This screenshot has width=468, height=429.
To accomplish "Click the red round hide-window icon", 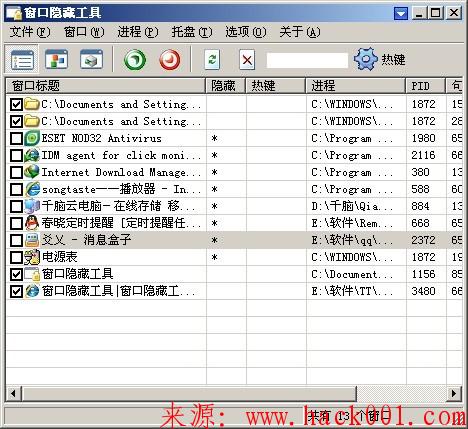I will click(x=170, y=60).
